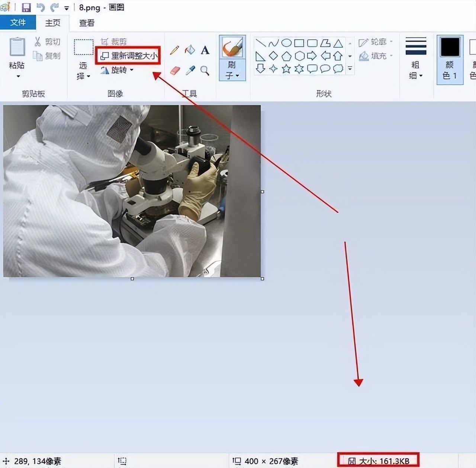476x468 pixels.
Task: Select the Color picker eyedropper
Action: point(190,70)
